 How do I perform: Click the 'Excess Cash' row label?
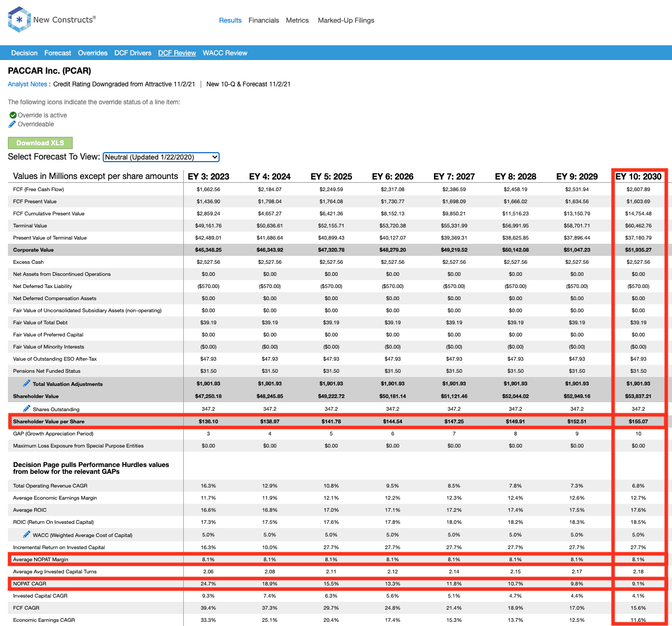click(x=28, y=262)
